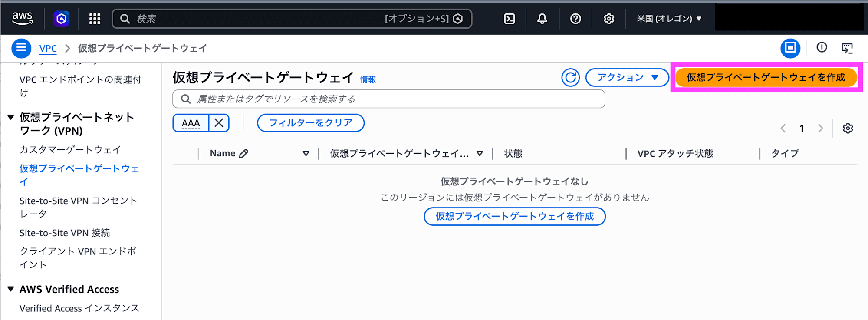Toggle the side navigation hamburger button

click(x=21, y=48)
